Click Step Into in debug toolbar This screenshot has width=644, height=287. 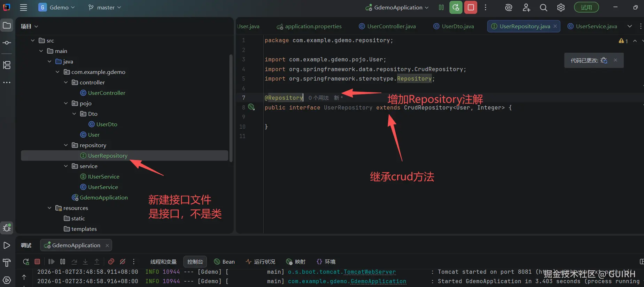pos(85,262)
